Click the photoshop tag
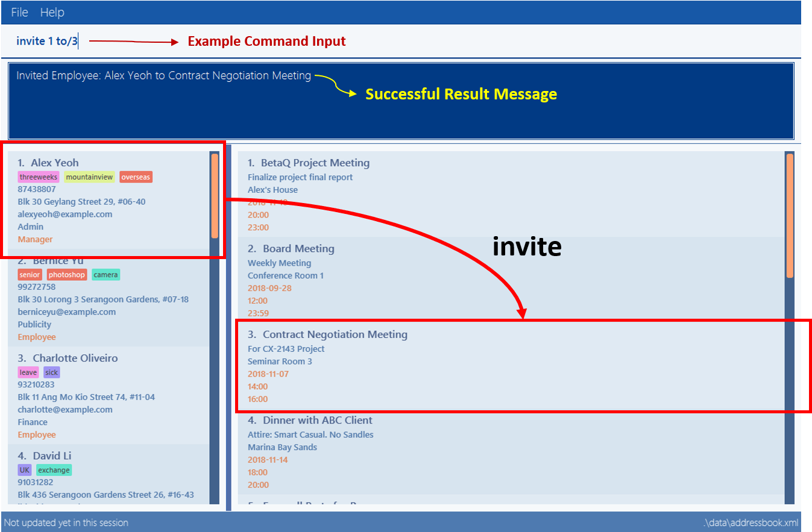This screenshot has height=532, width=812. tap(67, 275)
